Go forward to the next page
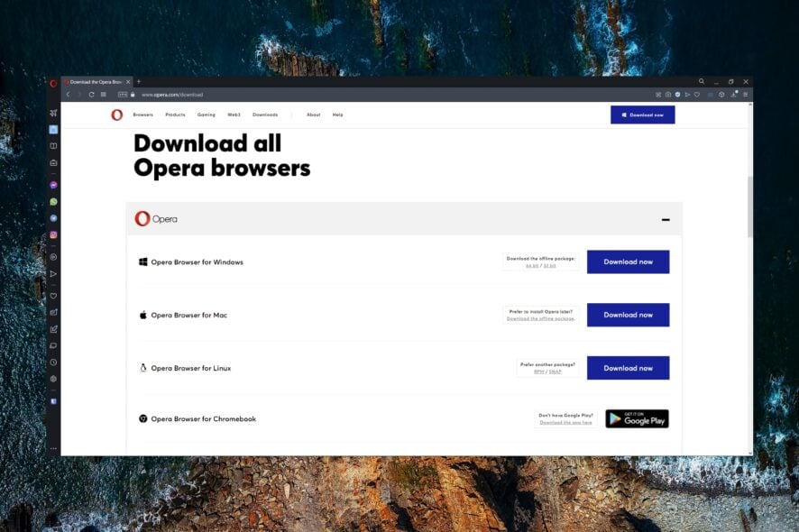The height and width of the screenshot is (532, 799). pyautogui.click(x=79, y=95)
